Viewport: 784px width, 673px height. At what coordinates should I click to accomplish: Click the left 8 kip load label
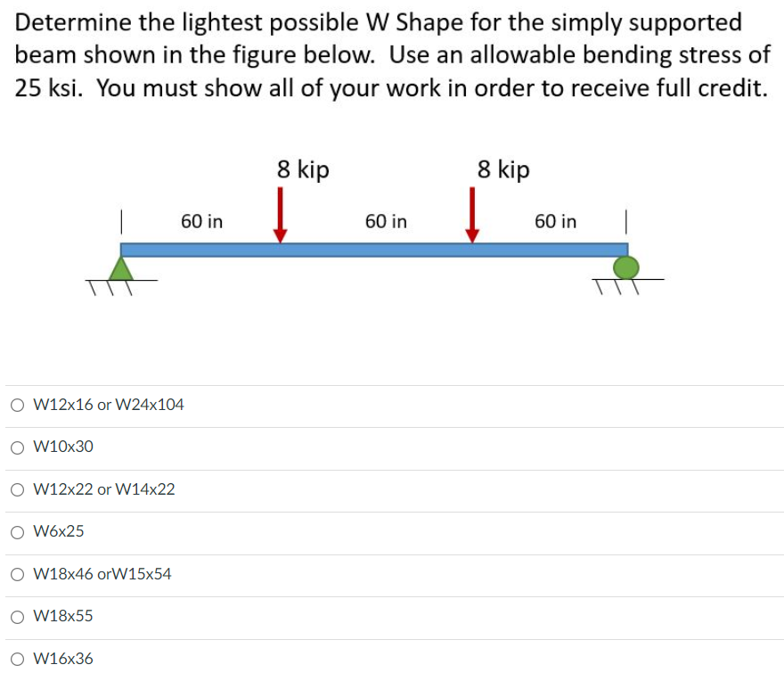[x=303, y=169]
